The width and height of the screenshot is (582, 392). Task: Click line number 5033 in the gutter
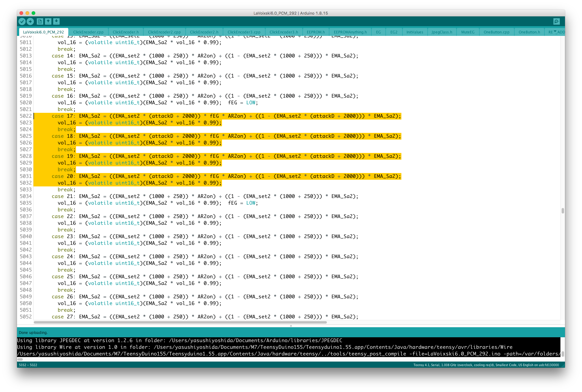26,189
